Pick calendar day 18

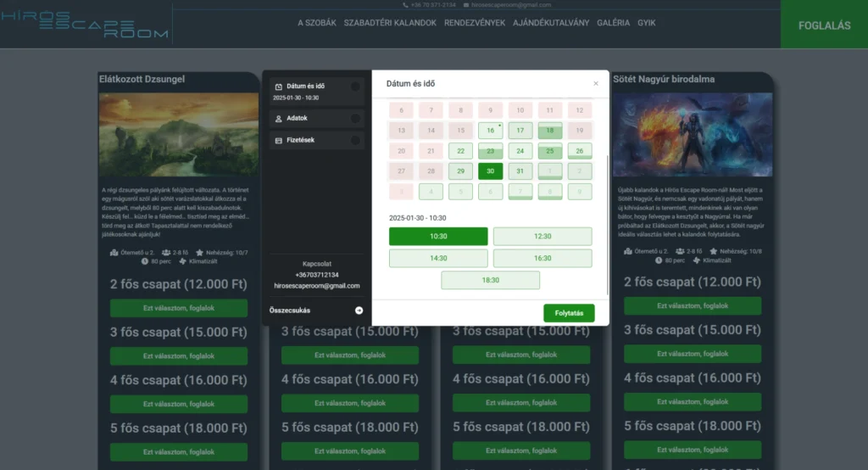pyautogui.click(x=549, y=131)
